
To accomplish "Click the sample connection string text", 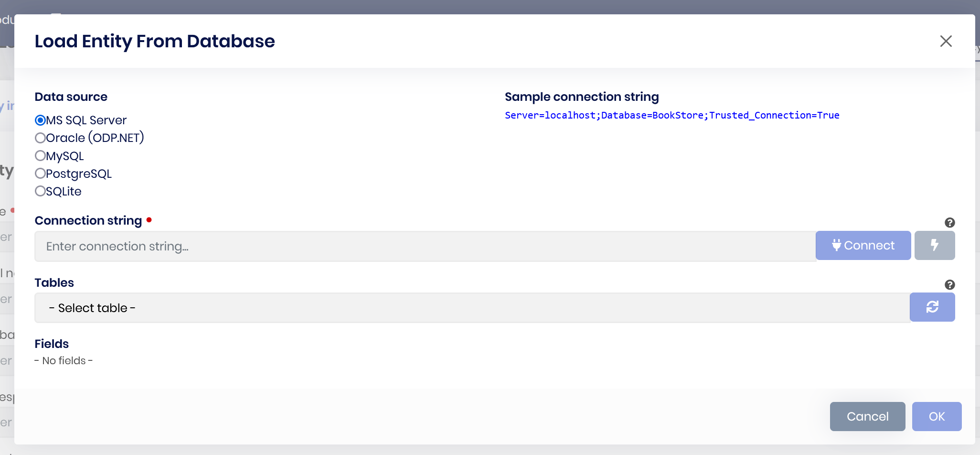I will [671, 115].
